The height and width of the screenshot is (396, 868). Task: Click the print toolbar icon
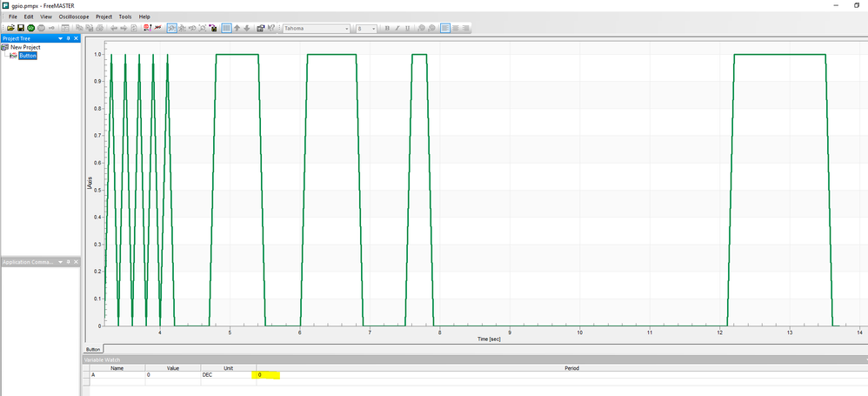100,28
